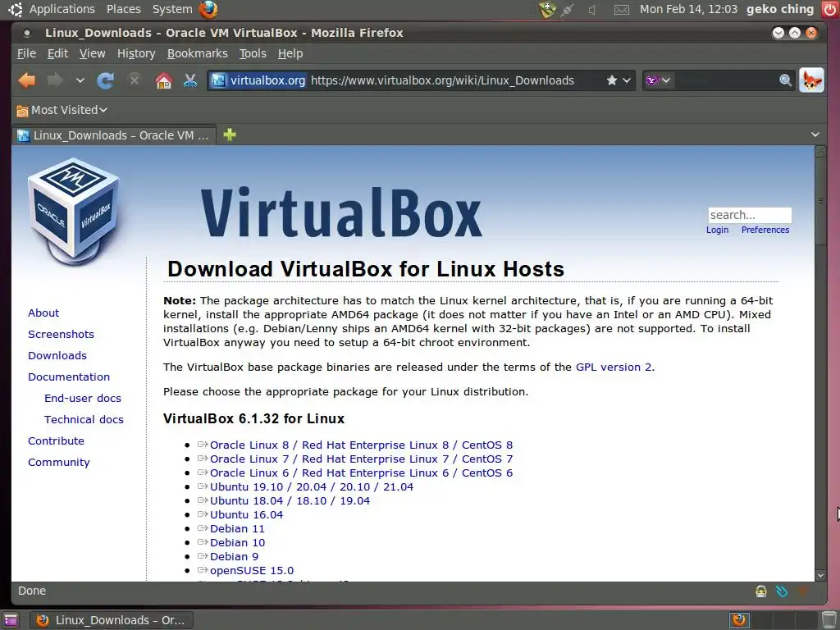Open the Community sidebar link
The width and height of the screenshot is (840, 630).
59,463
